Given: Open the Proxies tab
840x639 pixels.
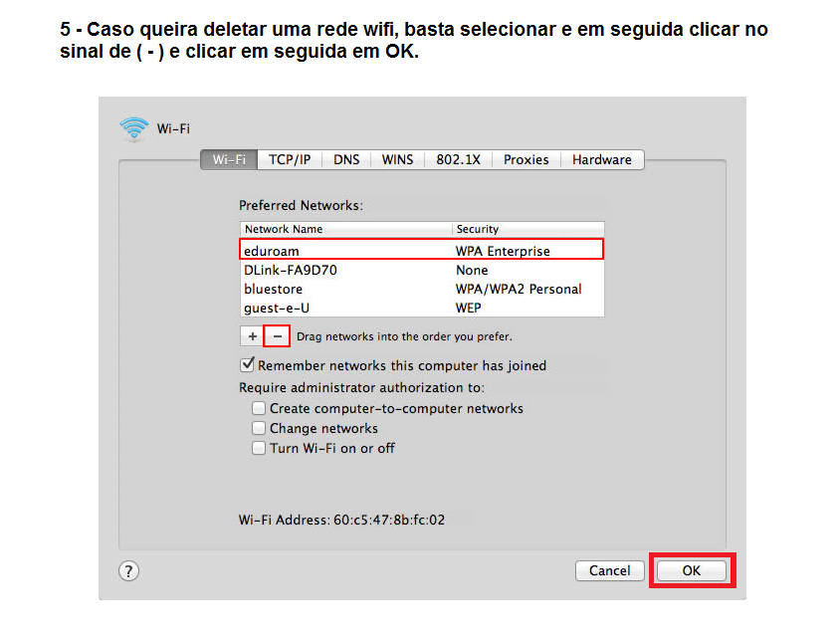Looking at the screenshot, I should (525, 159).
